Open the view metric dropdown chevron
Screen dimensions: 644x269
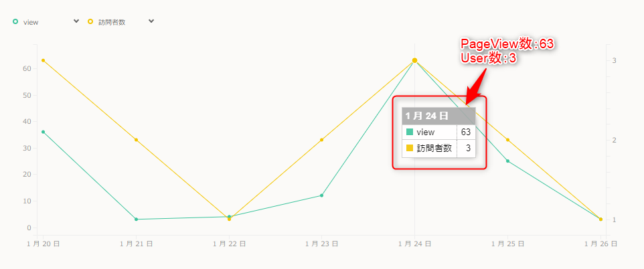(x=76, y=21)
